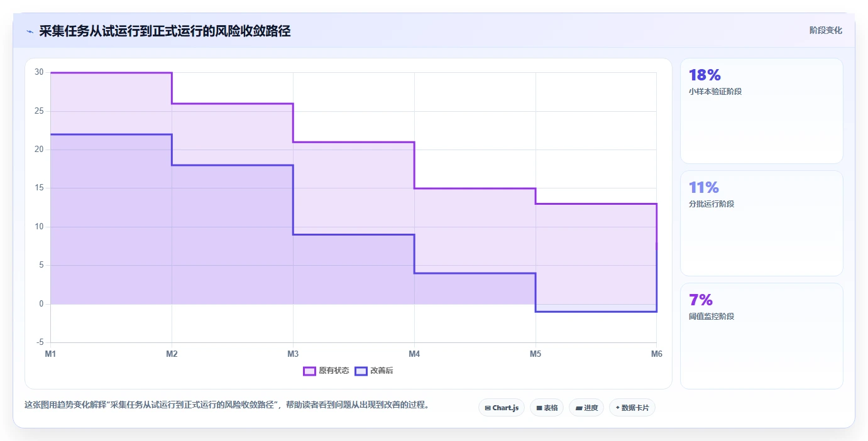Click the lightning icon beside the chart title
868x441 pixels.
(x=30, y=31)
